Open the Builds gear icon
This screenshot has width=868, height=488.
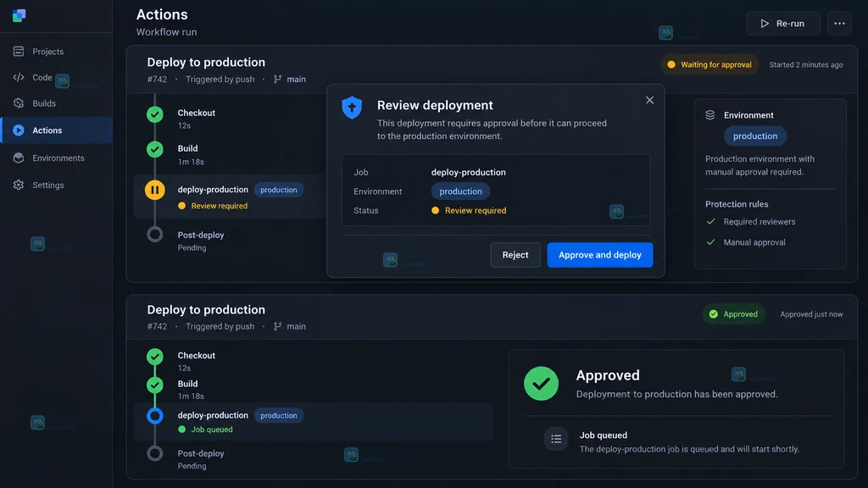pyautogui.click(x=19, y=103)
